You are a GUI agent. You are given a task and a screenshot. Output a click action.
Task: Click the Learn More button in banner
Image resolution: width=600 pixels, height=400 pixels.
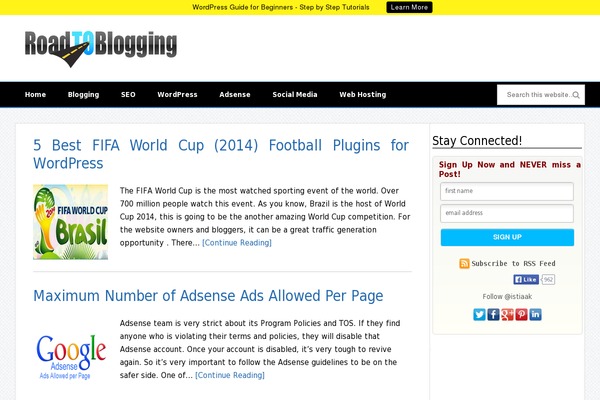point(409,7)
